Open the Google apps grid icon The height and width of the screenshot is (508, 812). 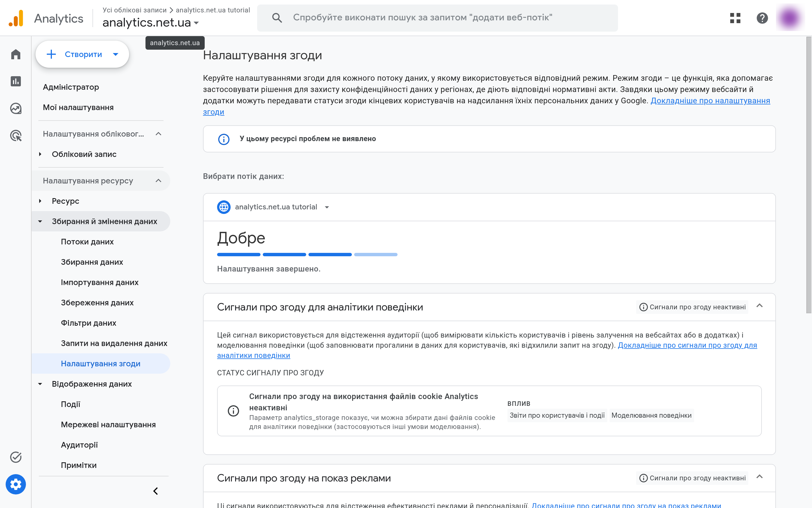point(735,18)
